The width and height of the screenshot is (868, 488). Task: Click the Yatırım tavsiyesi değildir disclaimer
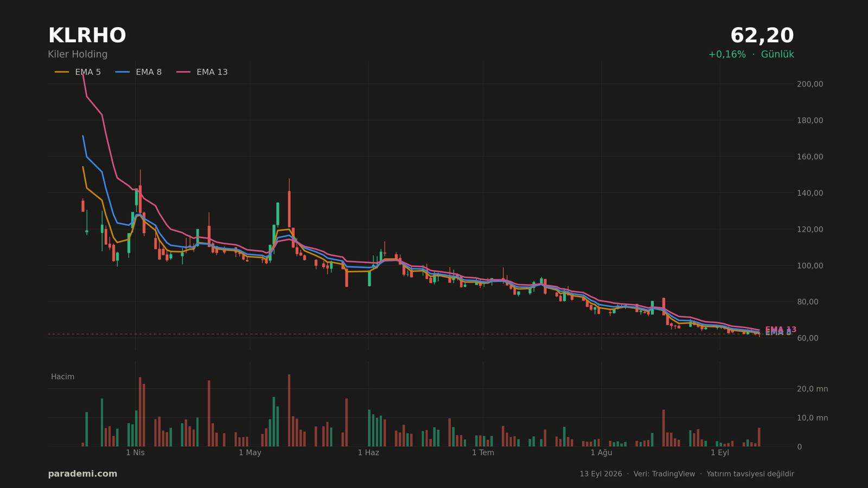(x=750, y=474)
